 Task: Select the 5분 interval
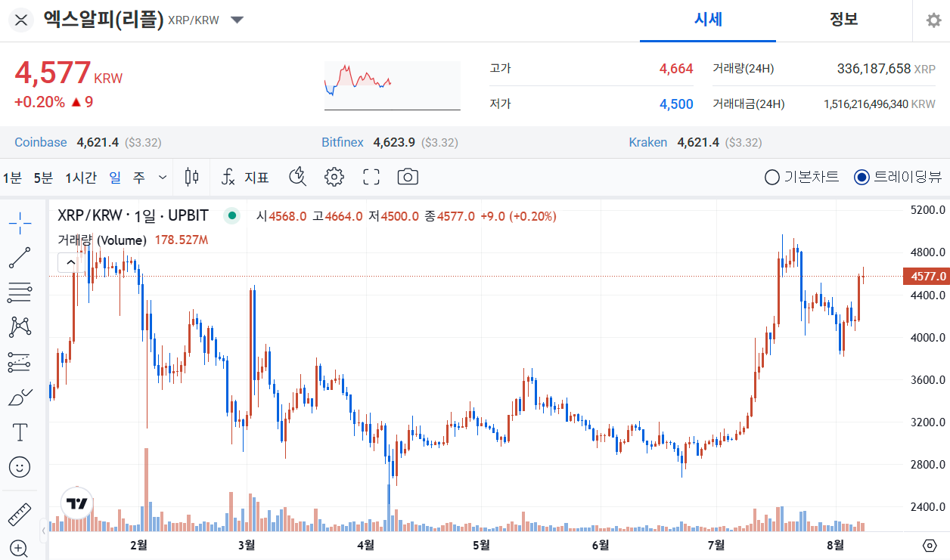(x=43, y=178)
